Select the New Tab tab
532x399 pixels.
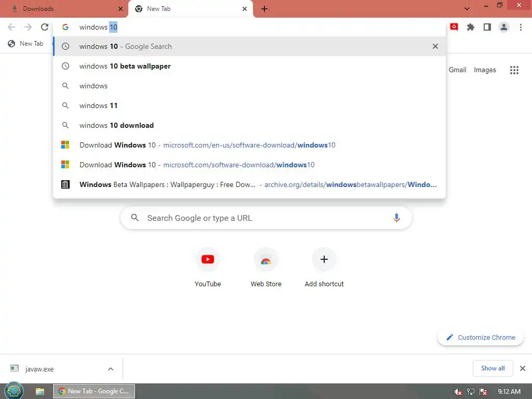(x=190, y=9)
